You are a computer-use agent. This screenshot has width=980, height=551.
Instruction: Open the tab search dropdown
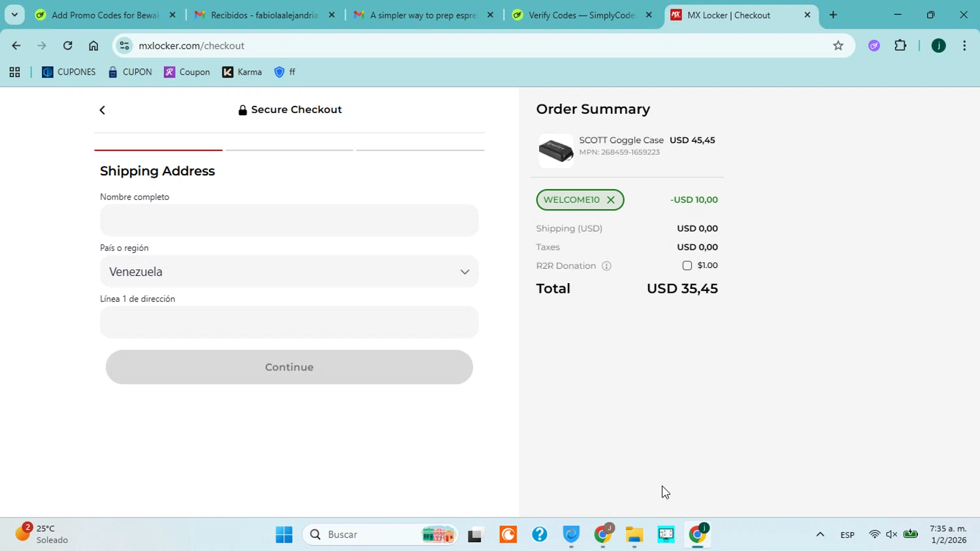[x=14, y=15]
